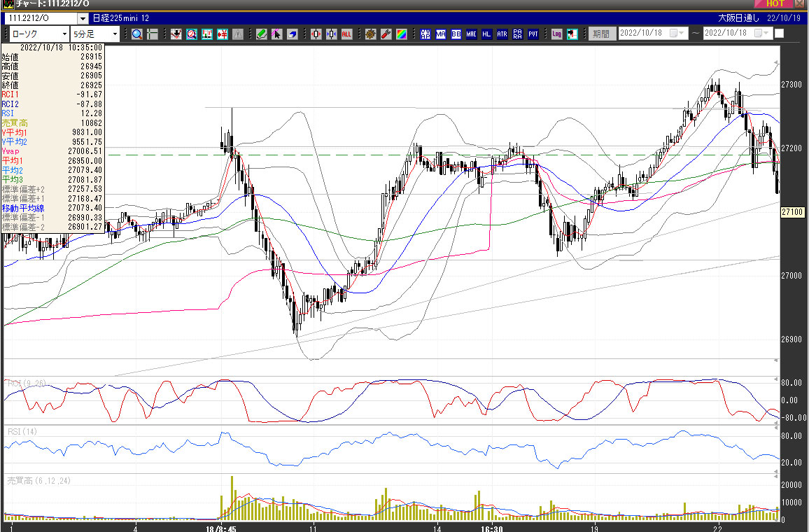Click the RSI (14) panel label
This screenshot has width=809, height=532.
coord(22,432)
